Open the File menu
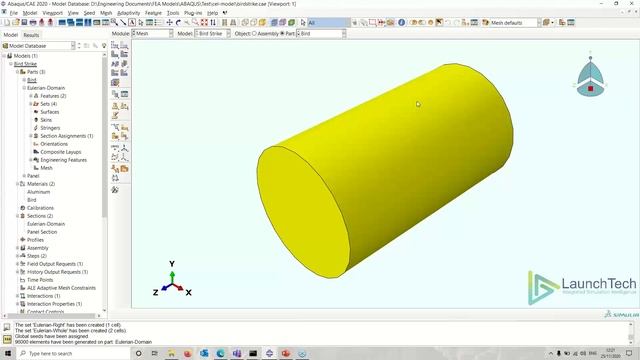Screen dimensions: 640x360 [13, 13]
